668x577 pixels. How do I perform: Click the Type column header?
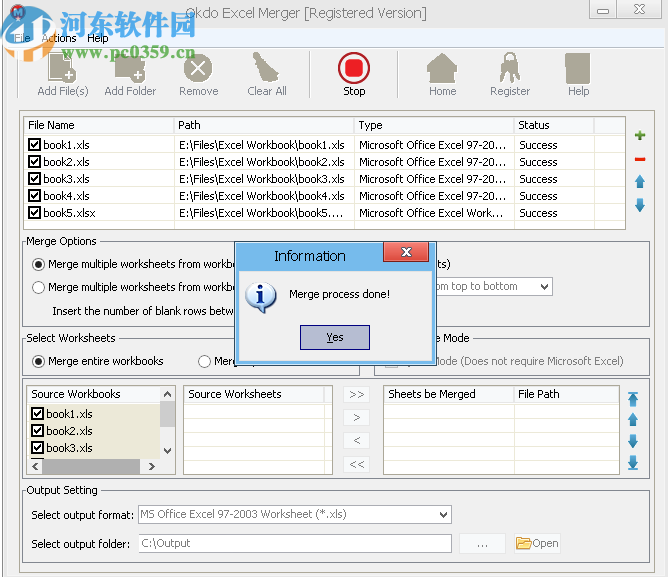[434, 125]
